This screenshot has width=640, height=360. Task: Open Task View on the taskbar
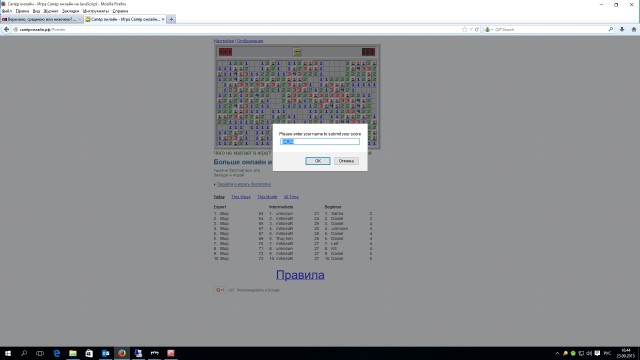pos(40,353)
